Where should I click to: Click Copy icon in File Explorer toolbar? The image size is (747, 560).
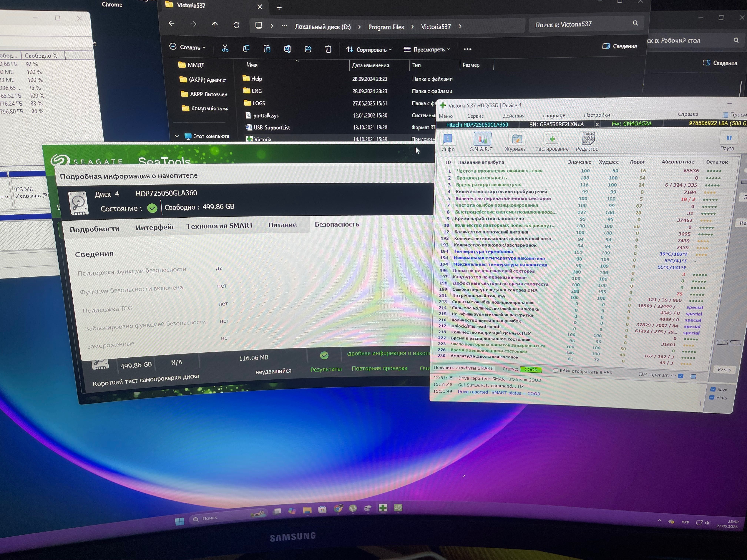[x=246, y=48]
